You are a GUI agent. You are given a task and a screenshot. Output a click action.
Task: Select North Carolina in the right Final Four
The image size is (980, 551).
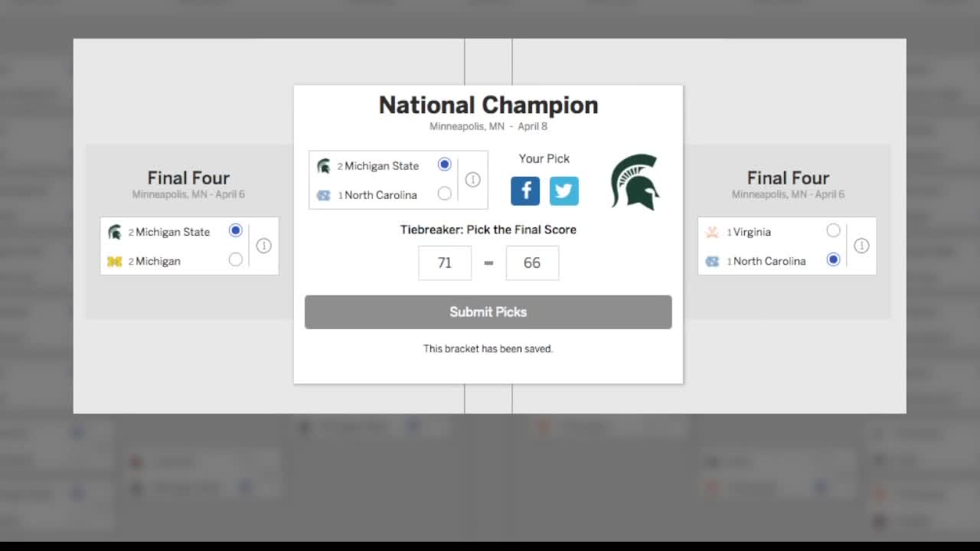(833, 259)
